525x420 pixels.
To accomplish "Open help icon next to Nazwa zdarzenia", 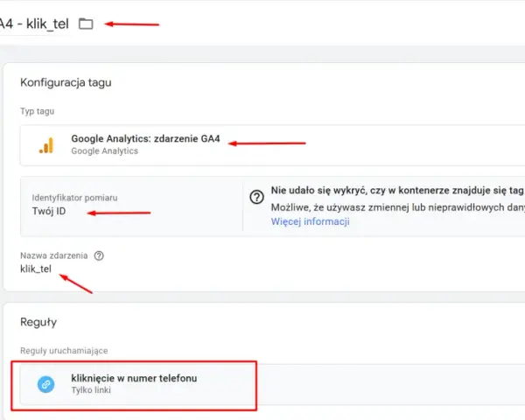I will pos(99,255).
